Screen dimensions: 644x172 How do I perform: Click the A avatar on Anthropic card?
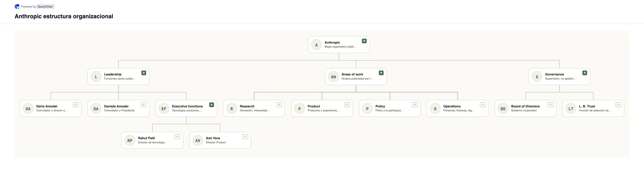point(316,45)
